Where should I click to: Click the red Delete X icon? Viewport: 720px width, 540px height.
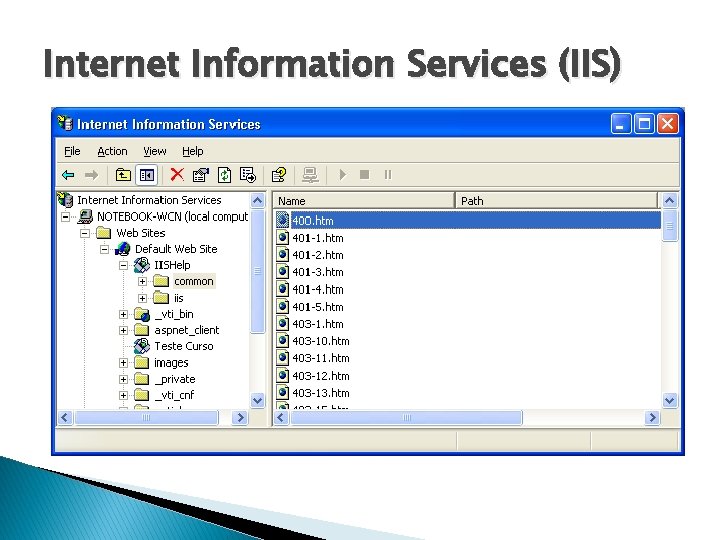point(177,175)
